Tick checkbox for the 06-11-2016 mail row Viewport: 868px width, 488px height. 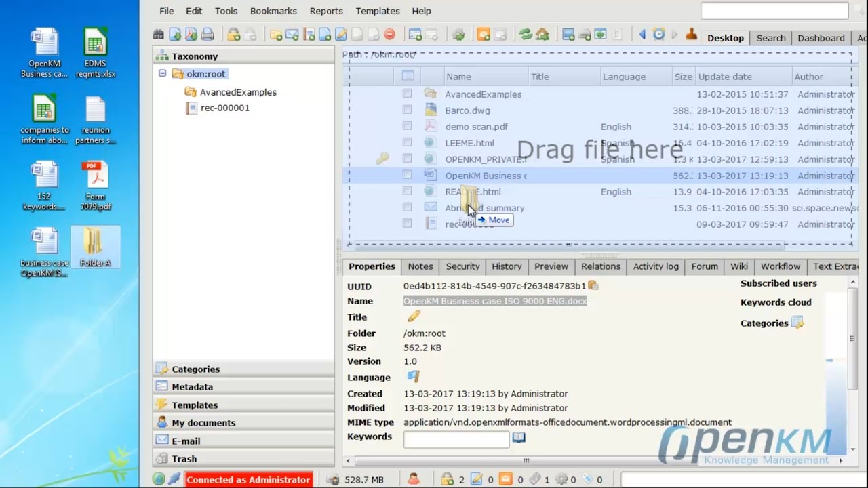click(x=407, y=207)
